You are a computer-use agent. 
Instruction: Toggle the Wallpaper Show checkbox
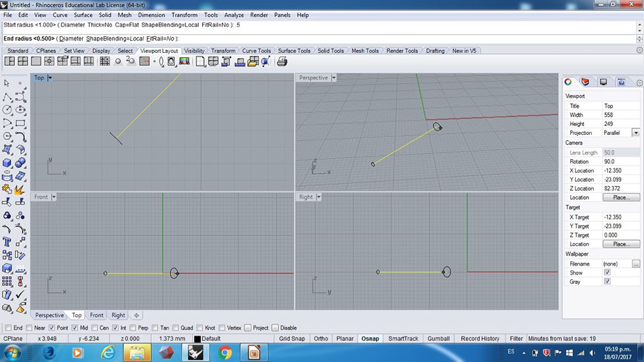coord(607,272)
